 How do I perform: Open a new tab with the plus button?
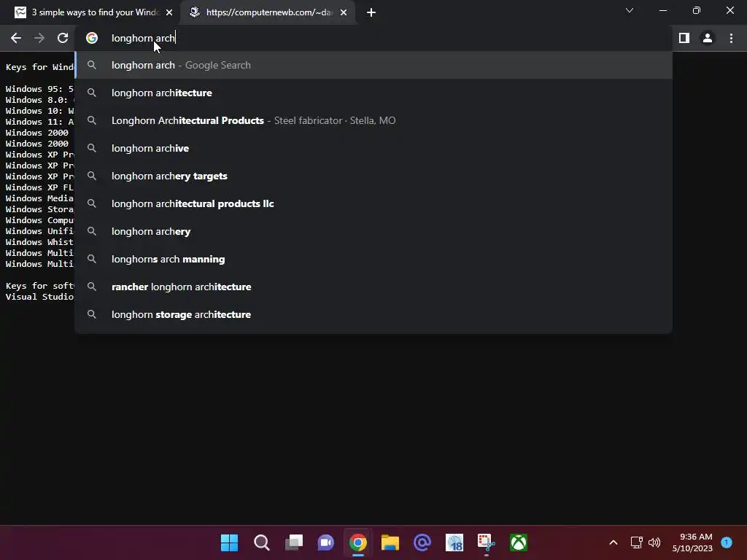[371, 12]
